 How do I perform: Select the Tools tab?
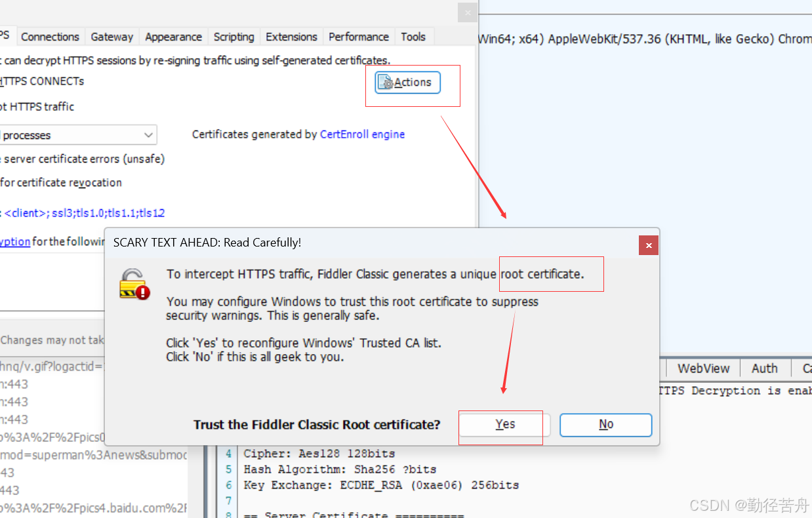tap(413, 37)
